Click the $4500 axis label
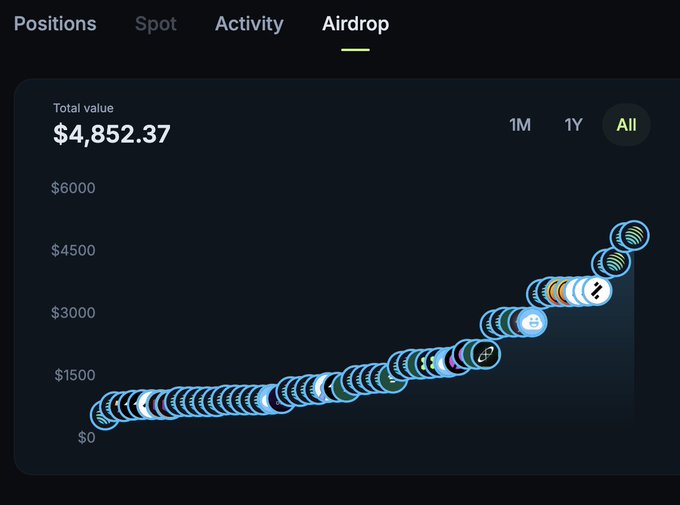Image resolution: width=680 pixels, height=505 pixels. [x=73, y=250]
